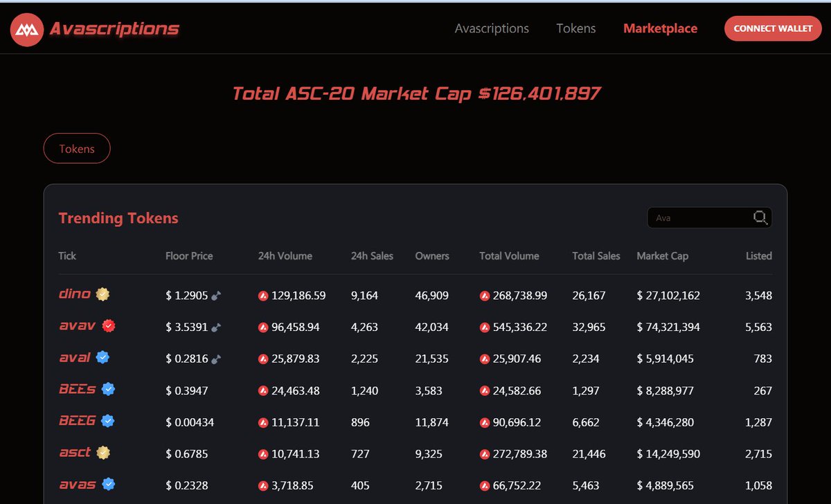
Task: Click market cap value $ 5,914,045
Action: [665, 359]
